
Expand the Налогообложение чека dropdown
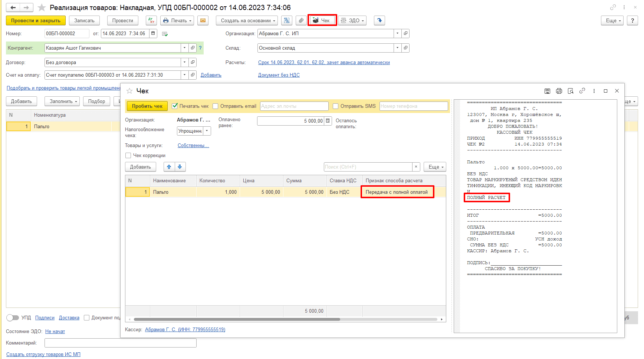207,131
